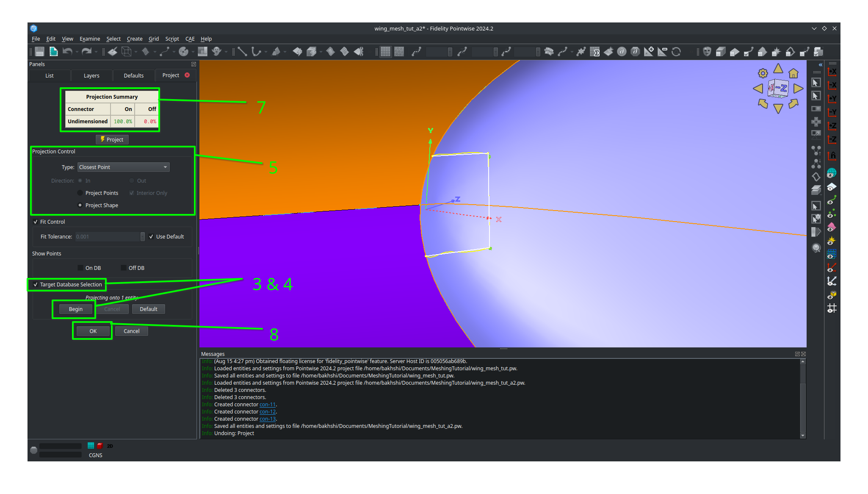The width and height of the screenshot is (868, 494).
Task: Select the sigma Examine icon on toolbar
Action: click(x=596, y=52)
